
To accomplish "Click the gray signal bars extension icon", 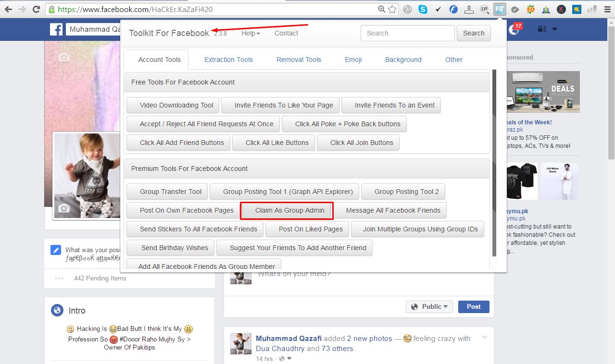I will [x=592, y=9].
